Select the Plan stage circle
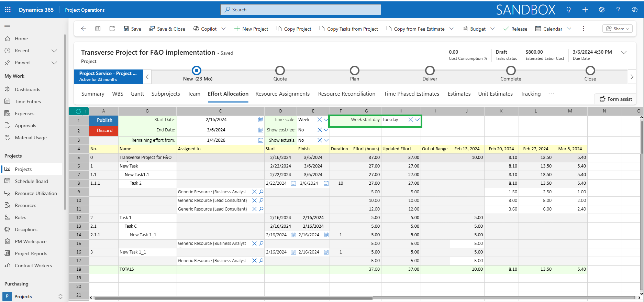This screenshot has height=302, width=644. coord(354,71)
